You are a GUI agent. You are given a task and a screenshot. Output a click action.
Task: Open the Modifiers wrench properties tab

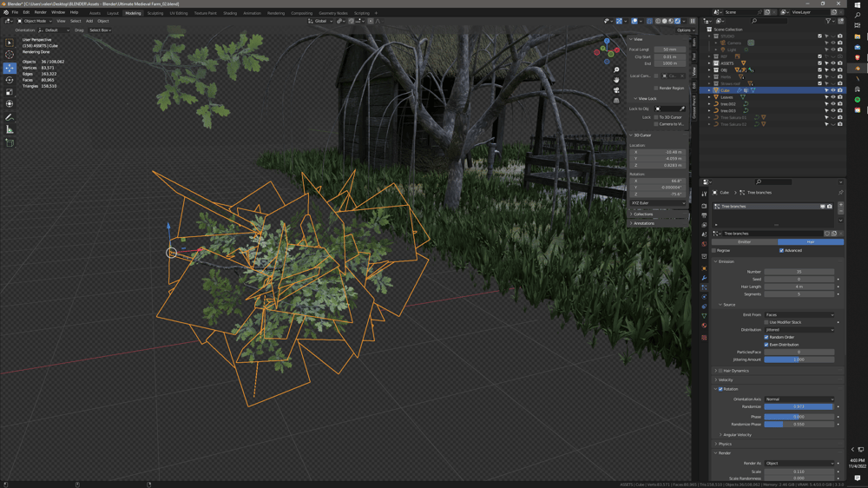click(x=704, y=278)
